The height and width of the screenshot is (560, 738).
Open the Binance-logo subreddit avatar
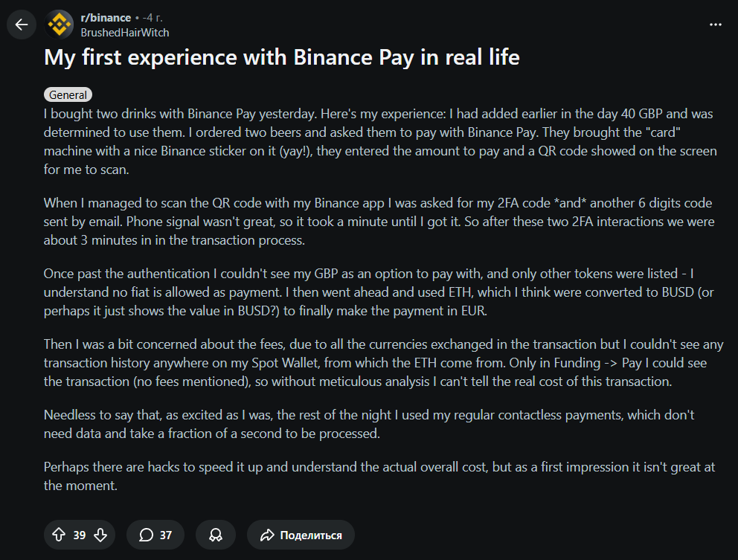click(x=59, y=24)
